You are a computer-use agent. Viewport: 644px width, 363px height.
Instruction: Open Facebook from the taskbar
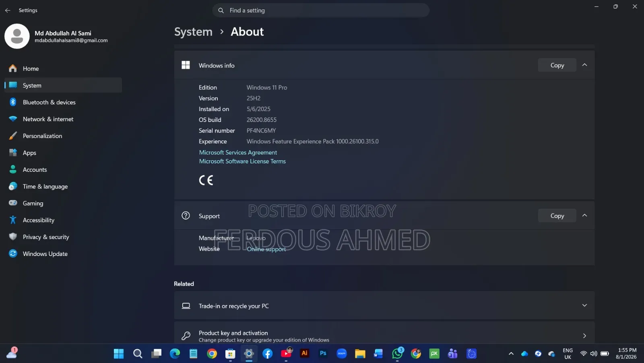click(267, 354)
